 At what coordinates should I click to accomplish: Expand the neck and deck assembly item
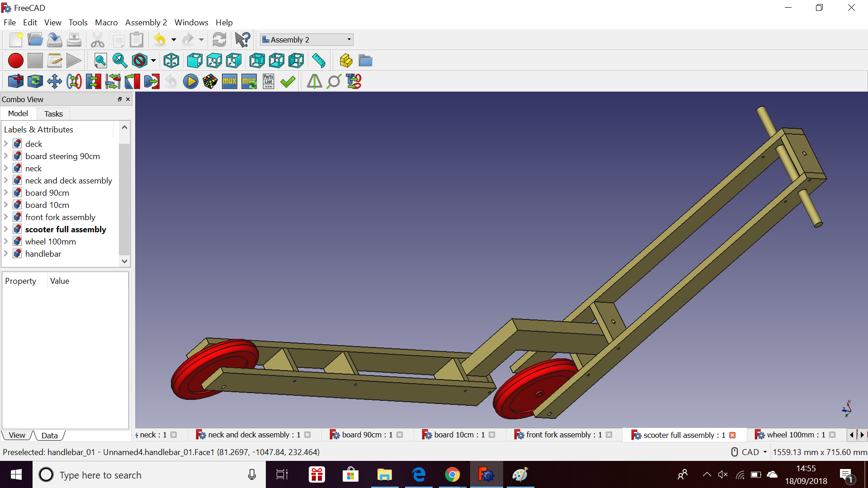[x=5, y=181]
